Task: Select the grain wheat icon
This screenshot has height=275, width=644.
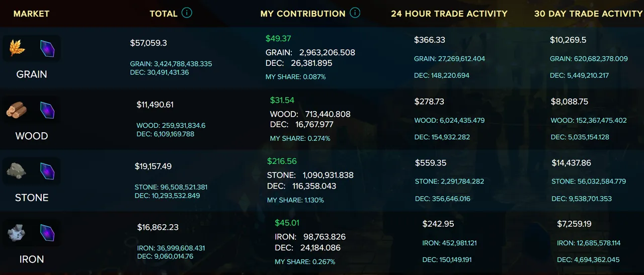Action: click(x=17, y=48)
